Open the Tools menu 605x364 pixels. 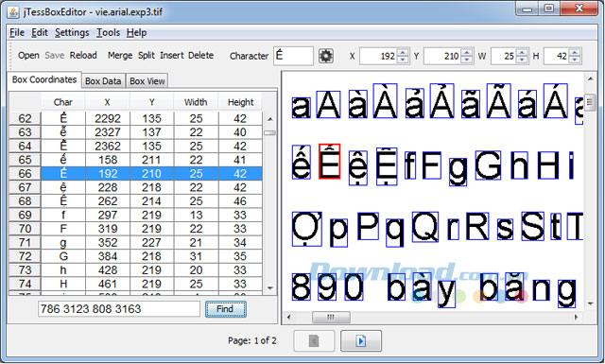coord(108,33)
